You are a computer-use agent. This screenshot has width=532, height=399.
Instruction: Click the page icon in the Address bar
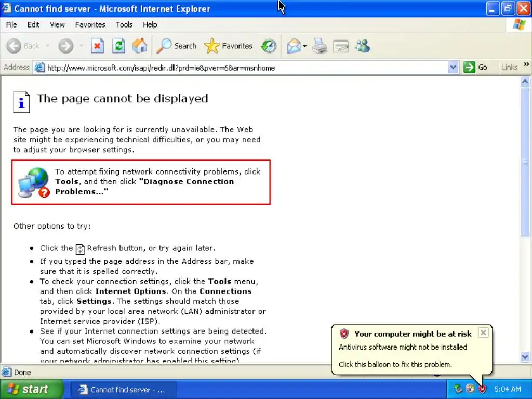[39, 67]
